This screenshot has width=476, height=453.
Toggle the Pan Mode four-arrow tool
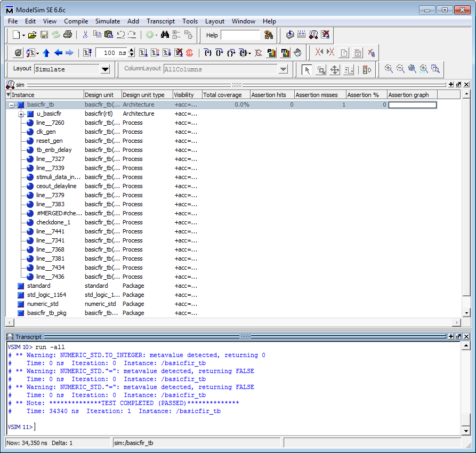(x=335, y=69)
